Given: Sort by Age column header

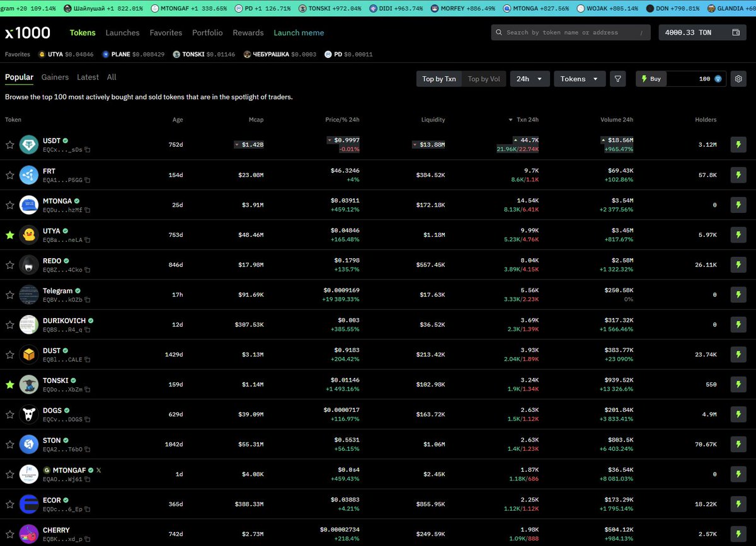Looking at the screenshot, I should pos(178,120).
